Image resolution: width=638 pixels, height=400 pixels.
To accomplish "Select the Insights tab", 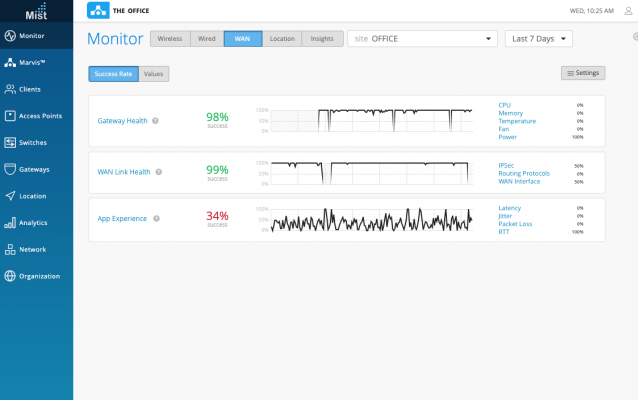I will [322, 39].
